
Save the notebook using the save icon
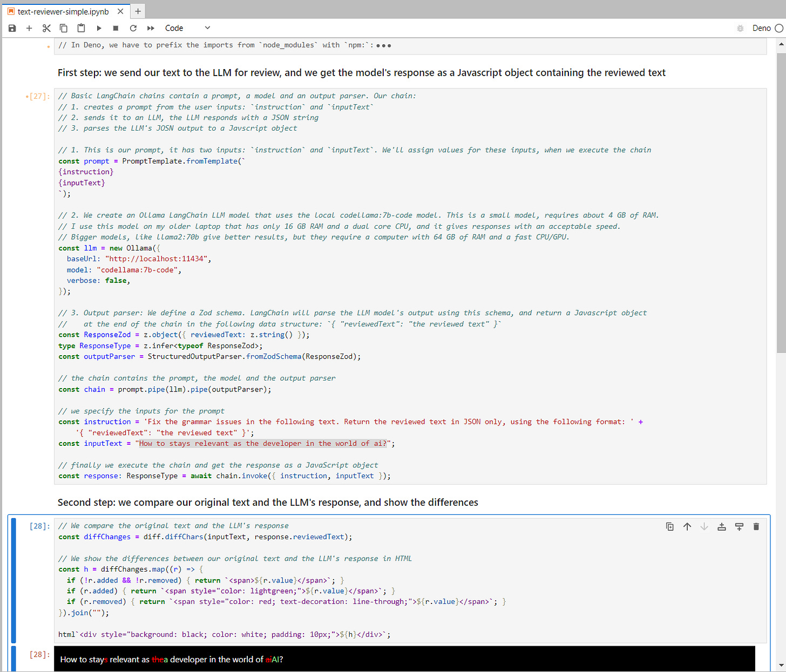pyautogui.click(x=12, y=28)
